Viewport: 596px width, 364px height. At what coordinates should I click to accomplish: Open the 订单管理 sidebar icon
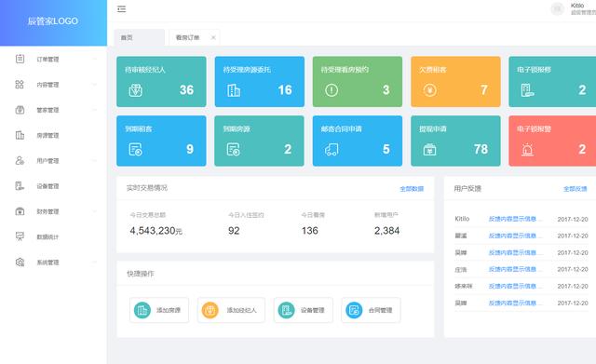click(20, 59)
